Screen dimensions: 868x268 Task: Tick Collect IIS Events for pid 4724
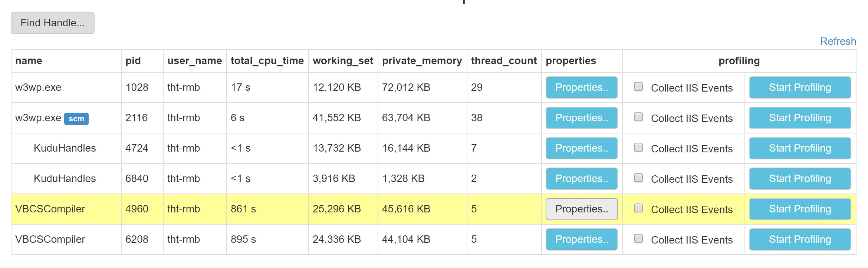tap(638, 148)
